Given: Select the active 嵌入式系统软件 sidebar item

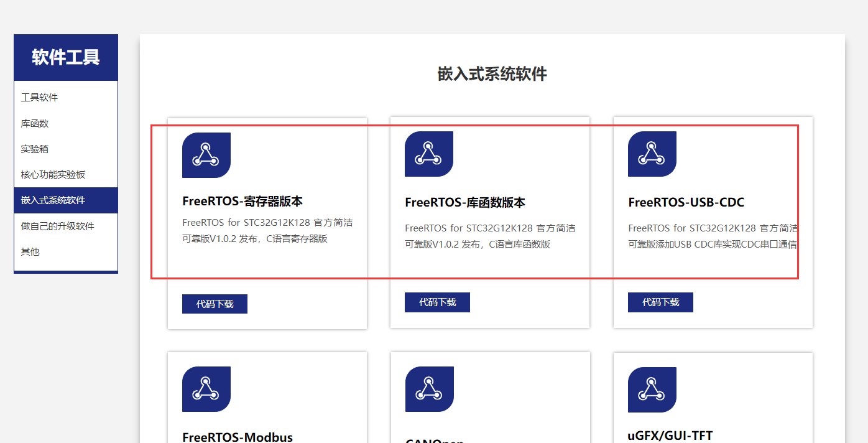Looking at the screenshot, I should click(x=66, y=200).
